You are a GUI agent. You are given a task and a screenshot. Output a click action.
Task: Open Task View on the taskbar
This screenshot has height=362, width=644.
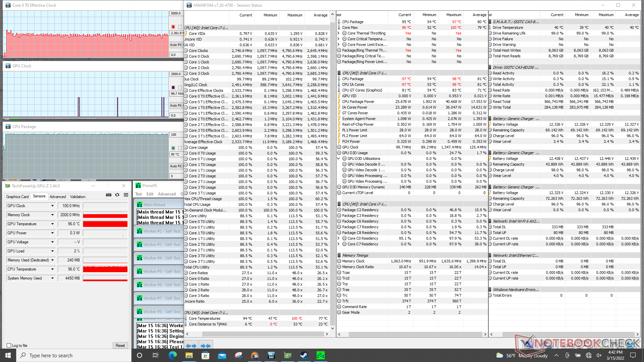[x=156, y=355]
